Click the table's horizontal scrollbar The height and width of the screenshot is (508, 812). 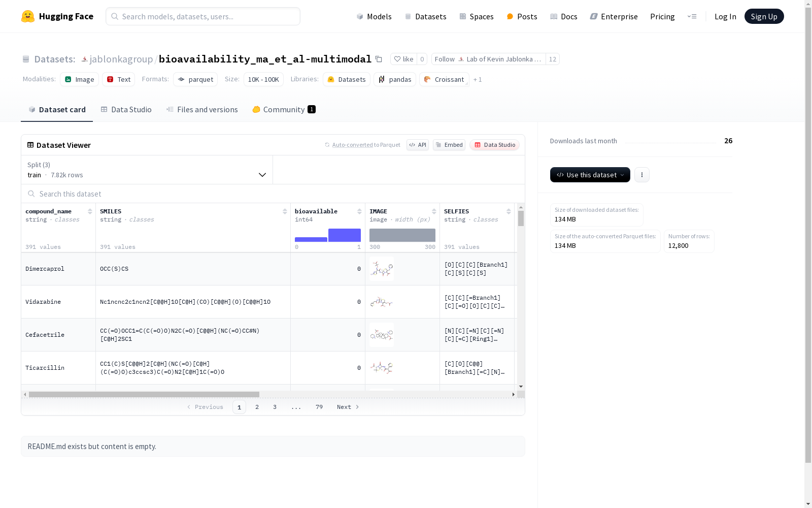144,394
